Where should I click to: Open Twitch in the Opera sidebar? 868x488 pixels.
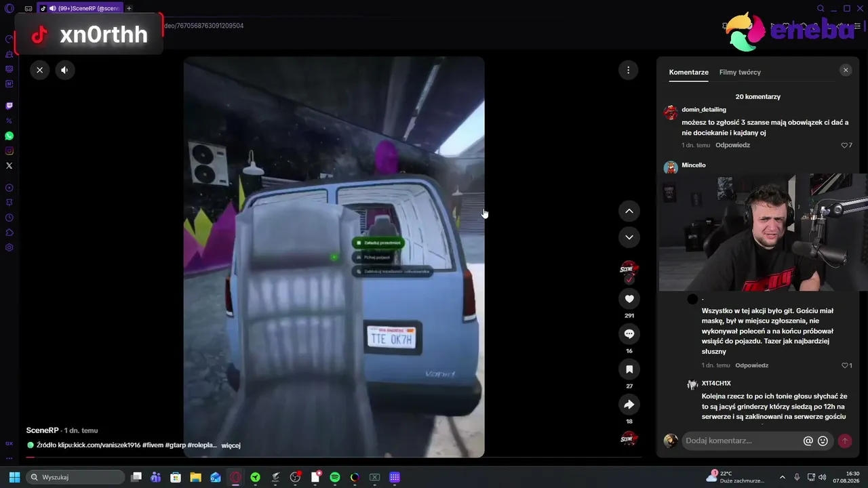click(9, 106)
